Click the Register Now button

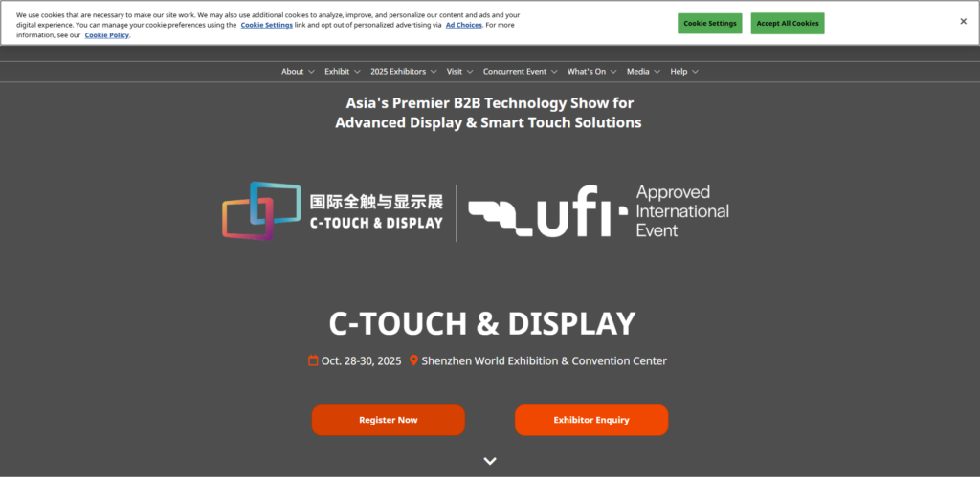click(x=389, y=420)
